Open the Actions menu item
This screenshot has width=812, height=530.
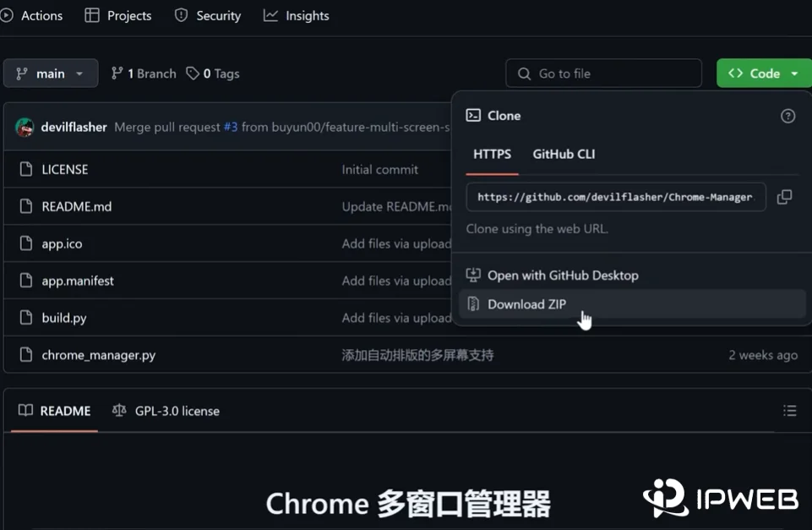[x=34, y=15]
